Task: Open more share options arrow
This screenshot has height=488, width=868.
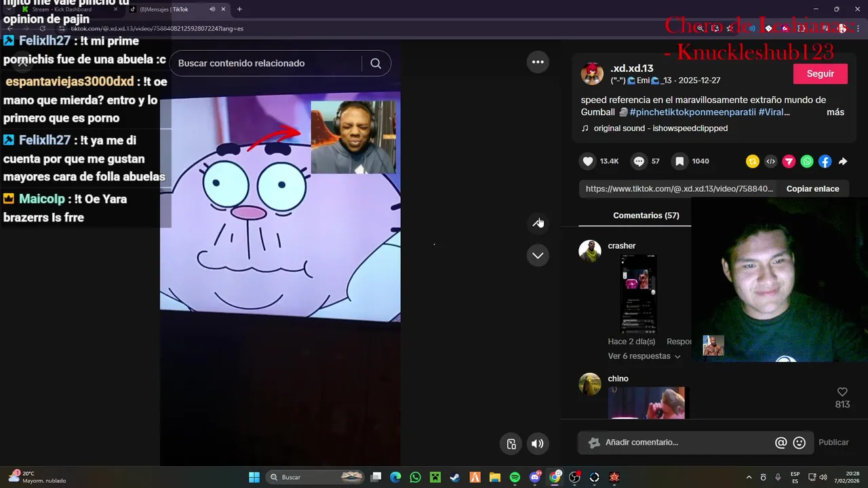Action: click(x=843, y=161)
